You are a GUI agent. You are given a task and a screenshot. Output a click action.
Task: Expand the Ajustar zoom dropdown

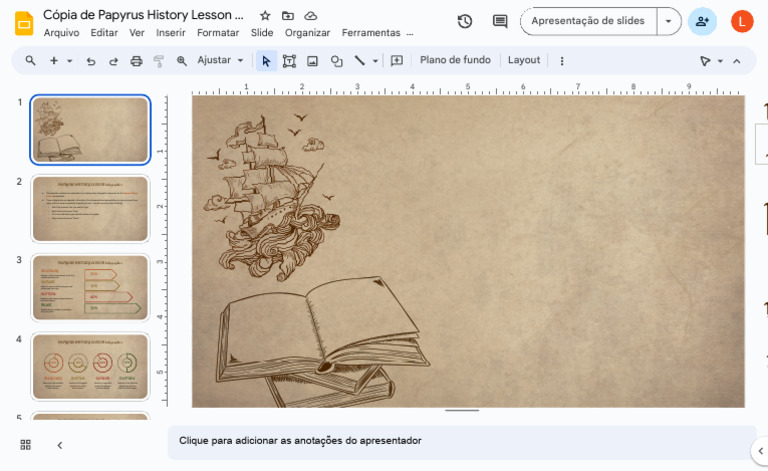coord(220,60)
